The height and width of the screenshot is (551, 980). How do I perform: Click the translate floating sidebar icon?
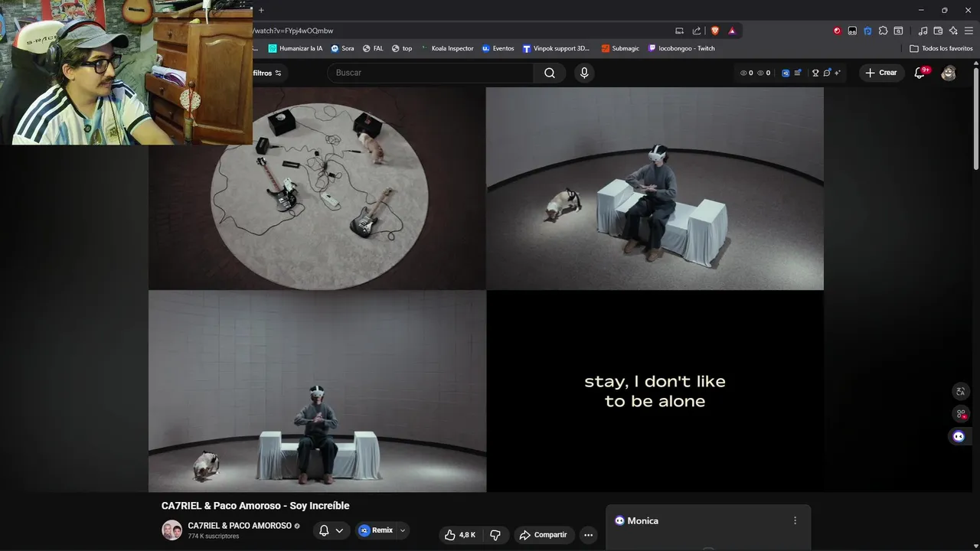[x=961, y=392]
